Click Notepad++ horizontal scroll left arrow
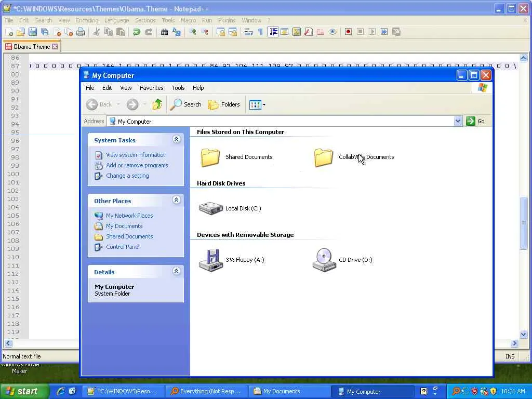Viewport: 532px width, 399px height. point(8,343)
